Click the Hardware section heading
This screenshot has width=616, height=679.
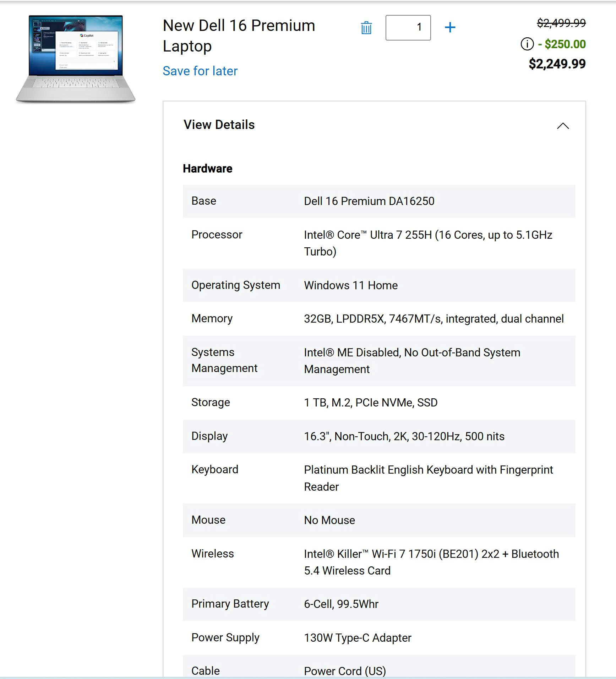point(207,168)
